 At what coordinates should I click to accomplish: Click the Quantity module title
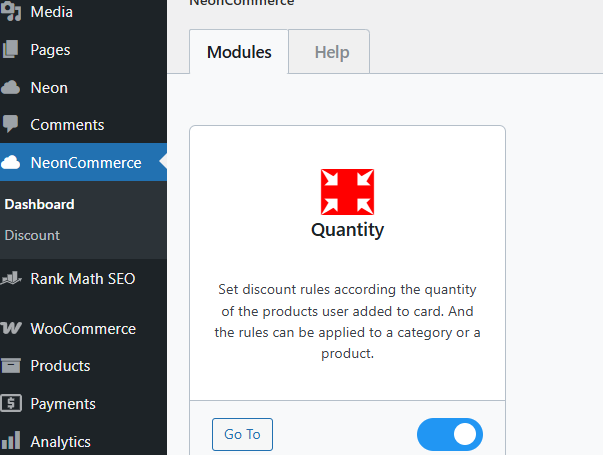(x=347, y=230)
